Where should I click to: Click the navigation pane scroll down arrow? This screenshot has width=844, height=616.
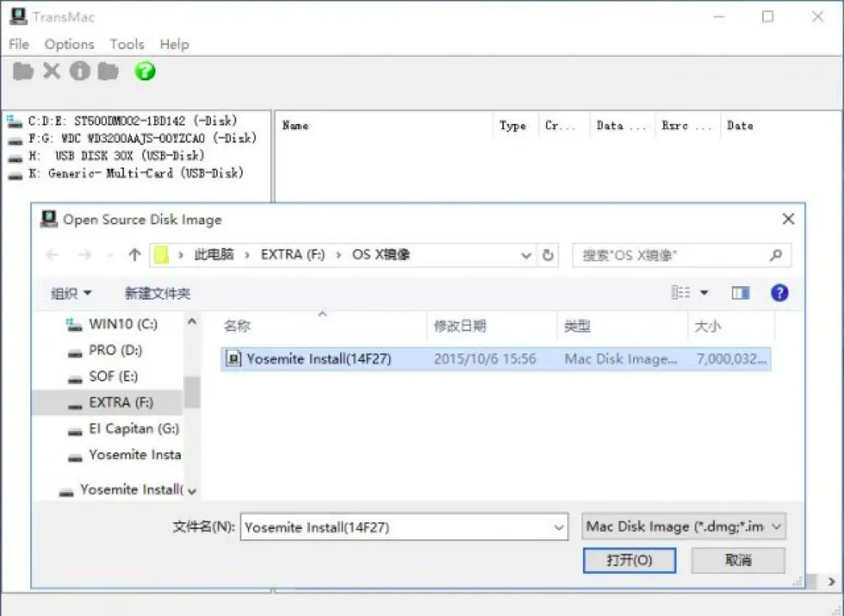pyautogui.click(x=192, y=491)
